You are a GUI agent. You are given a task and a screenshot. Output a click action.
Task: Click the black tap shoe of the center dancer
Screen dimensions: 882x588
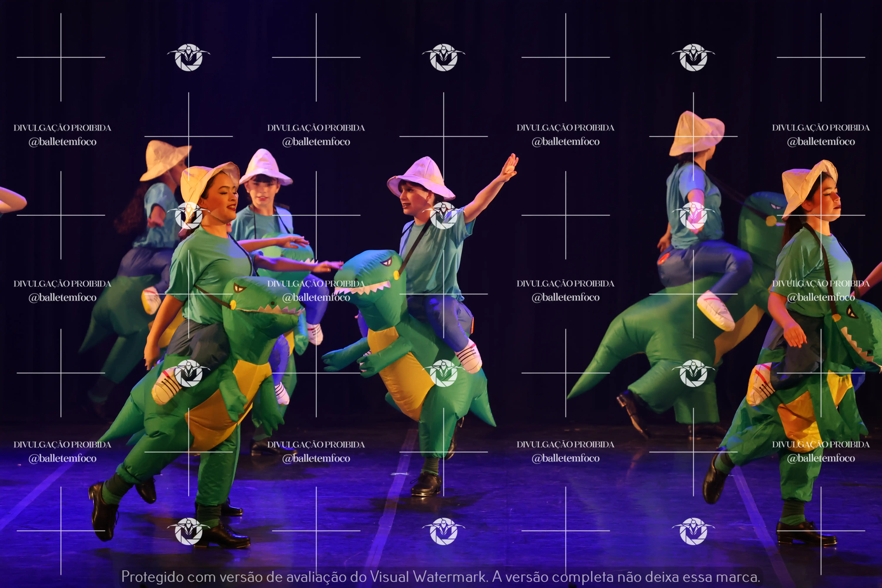point(426,484)
